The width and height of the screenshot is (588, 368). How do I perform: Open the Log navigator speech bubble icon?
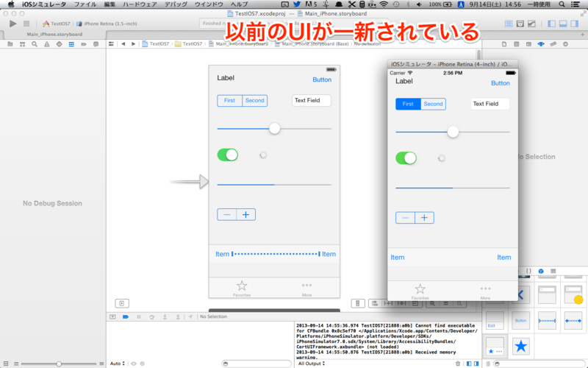coord(96,44)
